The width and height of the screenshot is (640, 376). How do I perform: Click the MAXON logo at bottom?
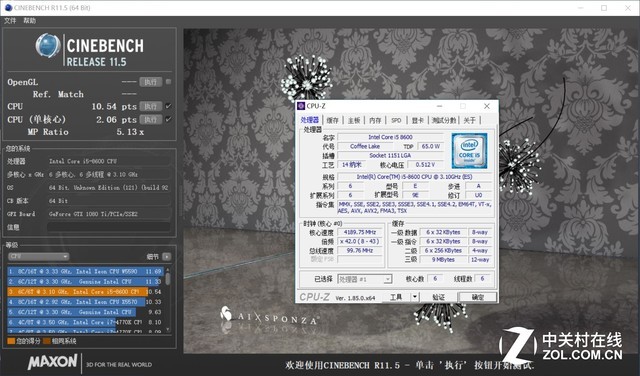(52, 362)
